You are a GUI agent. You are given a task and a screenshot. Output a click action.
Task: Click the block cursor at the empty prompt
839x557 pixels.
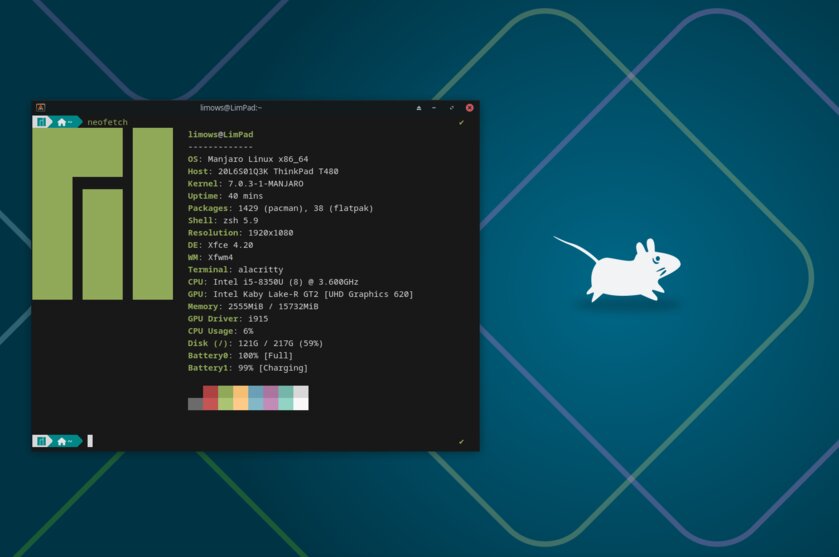coord(90,441)
